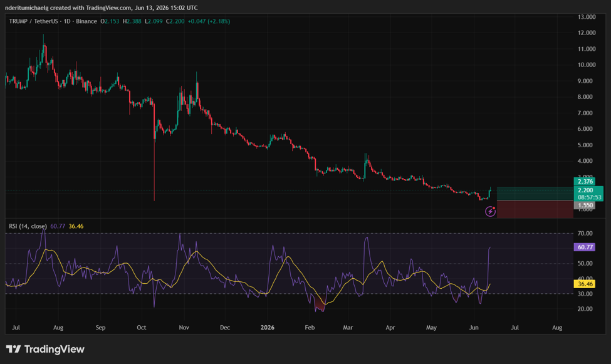This screenshot has width=611, height=364.
Task: Click the 13.000 price scale label
Action: (x=587, y=17)
